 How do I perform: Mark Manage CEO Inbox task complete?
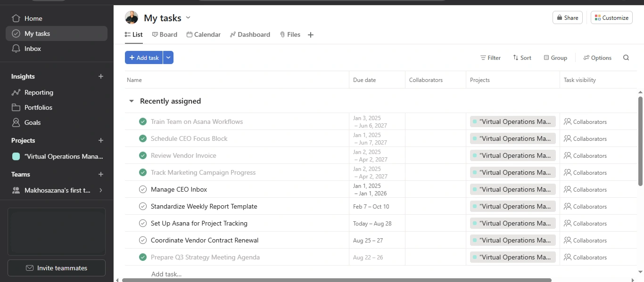tap(143, 189)
